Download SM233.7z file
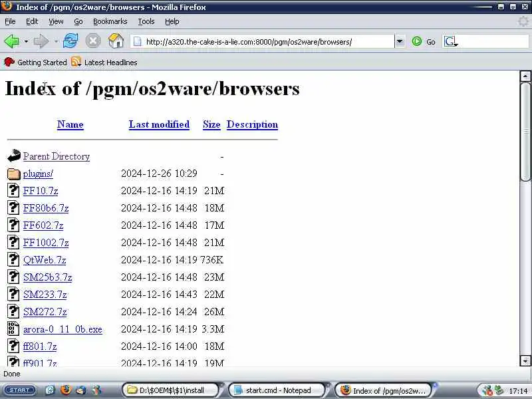Viewport: 532px width, 399px height. [45, 295]
